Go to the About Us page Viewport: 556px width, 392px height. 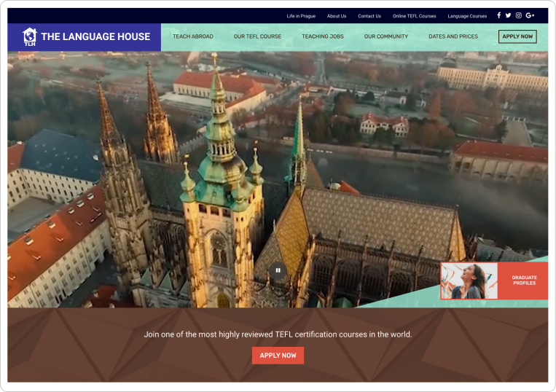pos(337,16)
